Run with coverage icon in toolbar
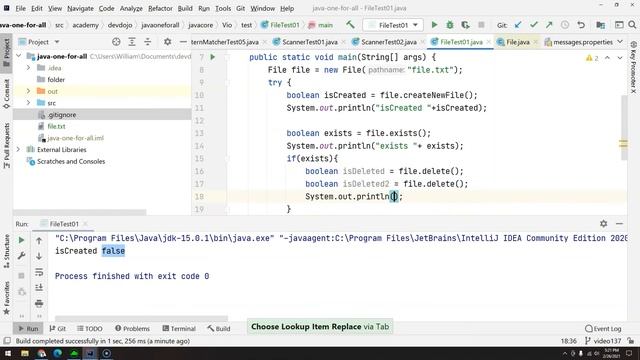The width and height of the screenshot is (640, 360). click(x=465, y=25)
